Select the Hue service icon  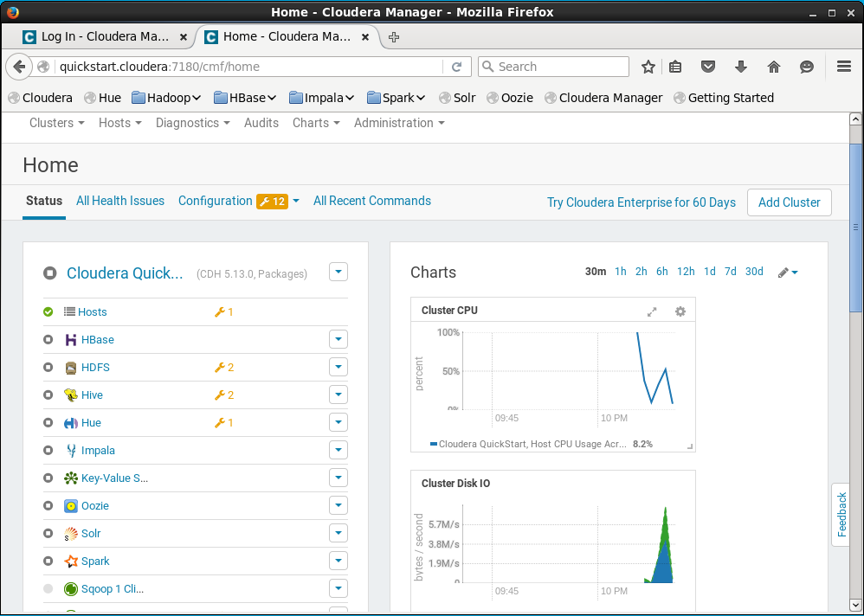pyautogui.click(x=70, y=422)
